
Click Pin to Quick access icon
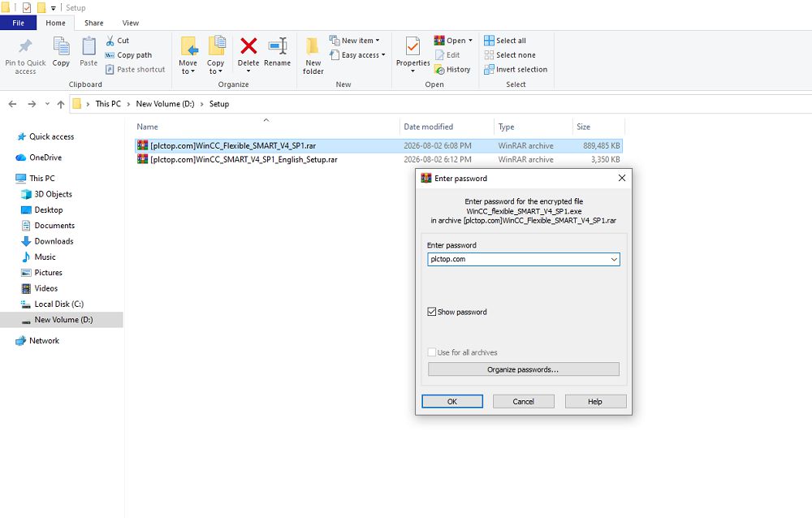(25, 46)
